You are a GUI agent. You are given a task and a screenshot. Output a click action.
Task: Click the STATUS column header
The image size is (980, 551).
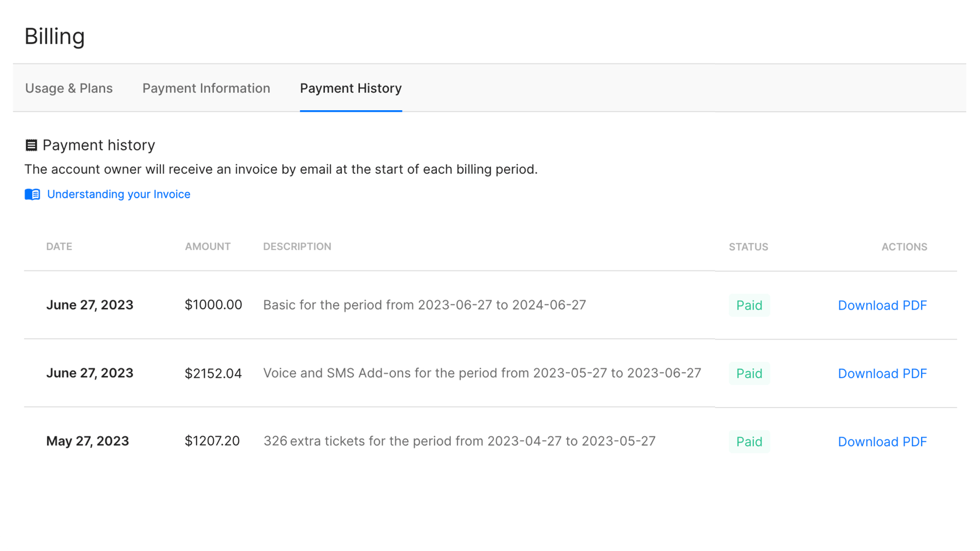pos(748,247)
